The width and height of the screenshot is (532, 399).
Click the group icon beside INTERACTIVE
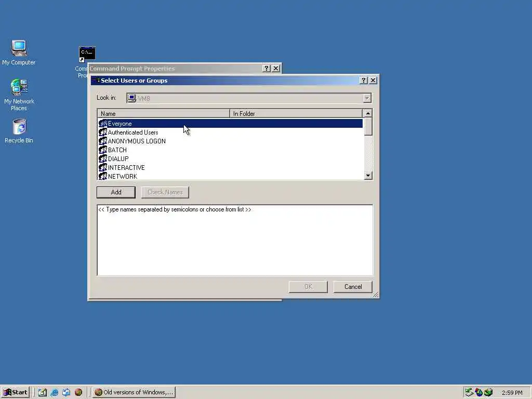tap(103, 168)
